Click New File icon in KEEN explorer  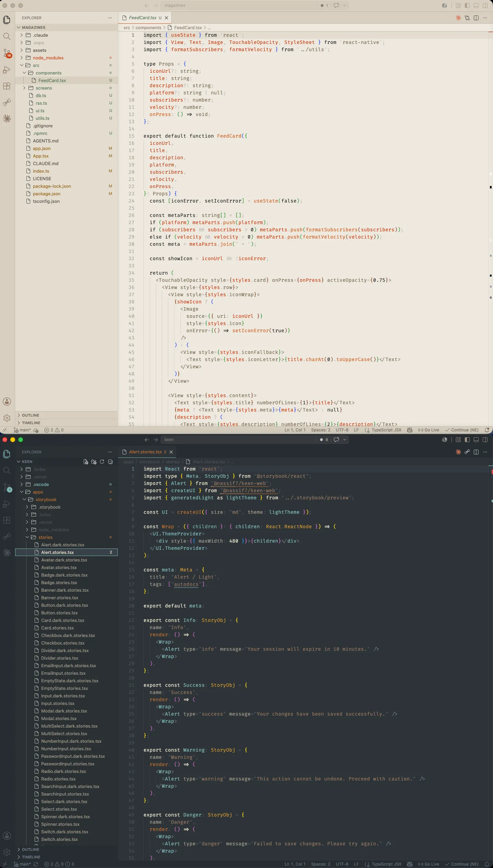point(86,462)
